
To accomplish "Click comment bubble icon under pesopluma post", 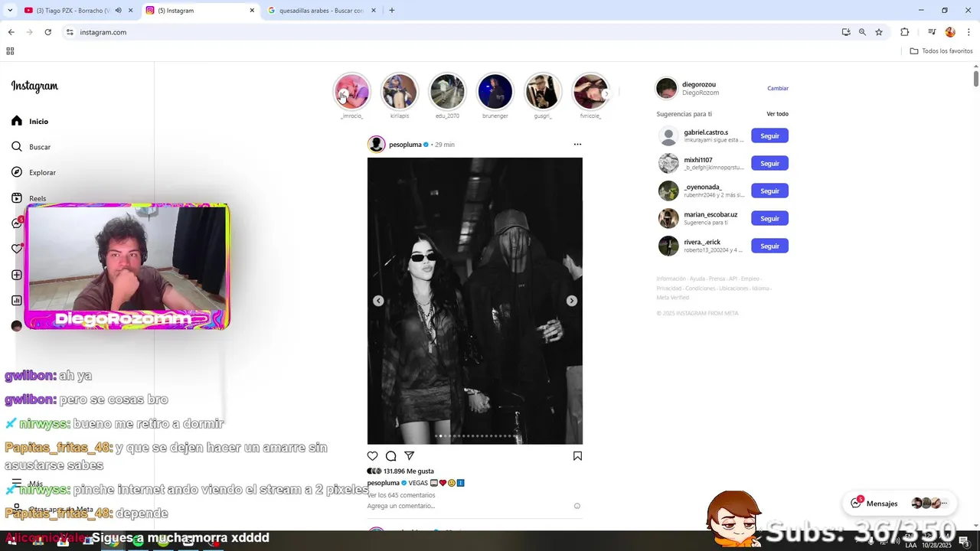I will tap(391, 456).
